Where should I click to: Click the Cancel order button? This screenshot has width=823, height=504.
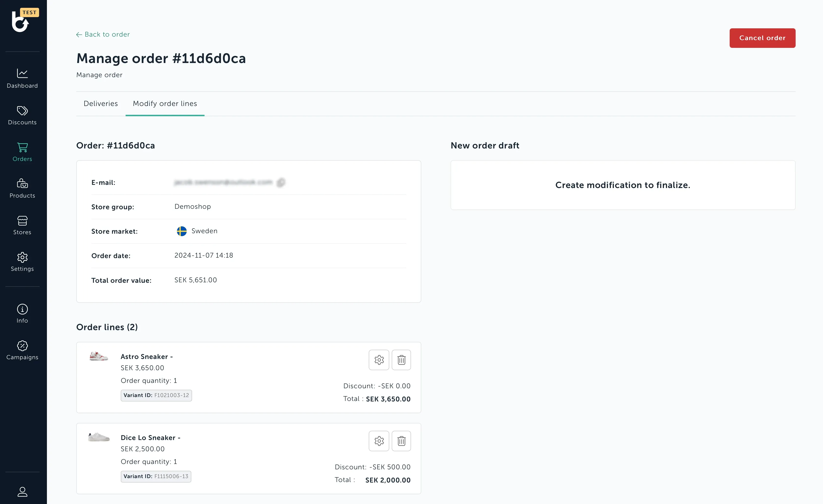tap(762, 38)
